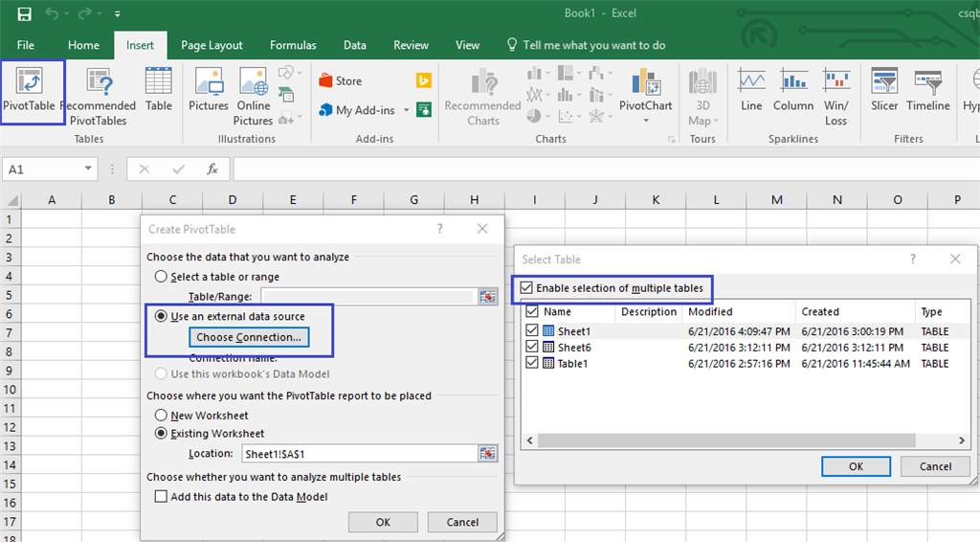Click the Timeline filter icon
The width and height of the screenshot is (980, 542).
(927, 91)
